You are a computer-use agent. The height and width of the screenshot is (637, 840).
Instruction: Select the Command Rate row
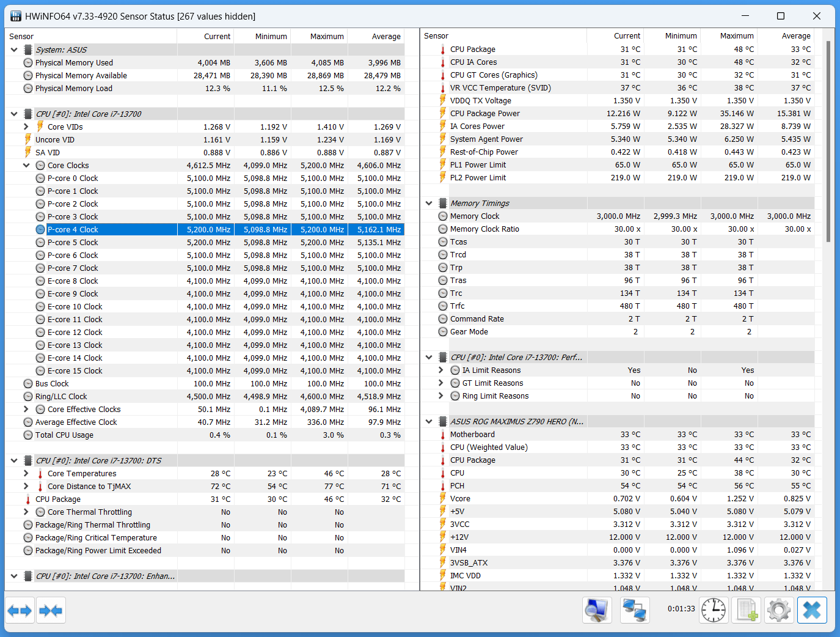click(x=618, y=318)
